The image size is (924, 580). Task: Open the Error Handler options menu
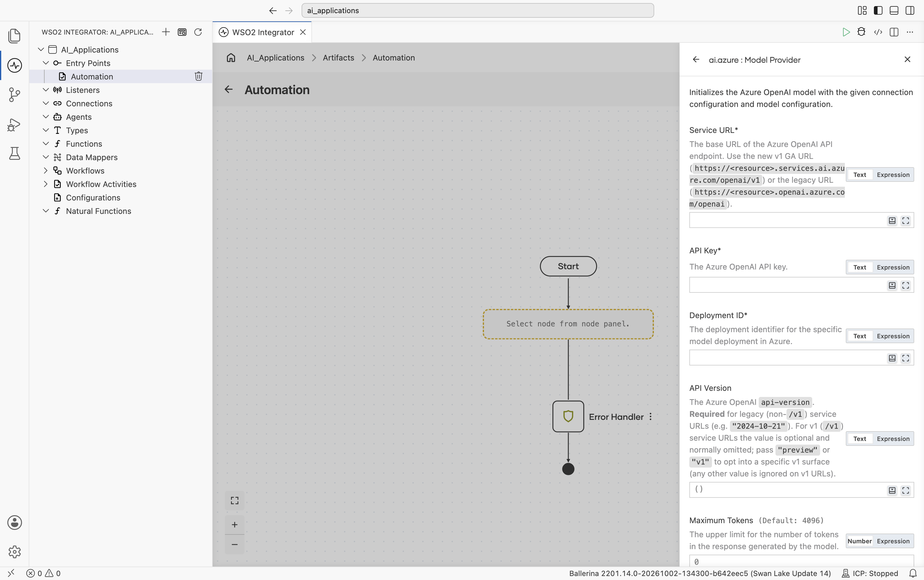pos(651,417)
